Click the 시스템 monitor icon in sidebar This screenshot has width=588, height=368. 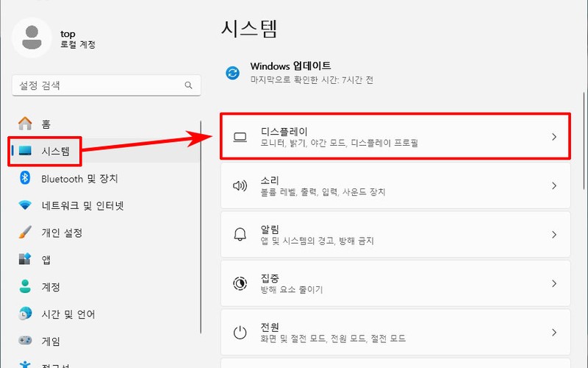(25, 151)
